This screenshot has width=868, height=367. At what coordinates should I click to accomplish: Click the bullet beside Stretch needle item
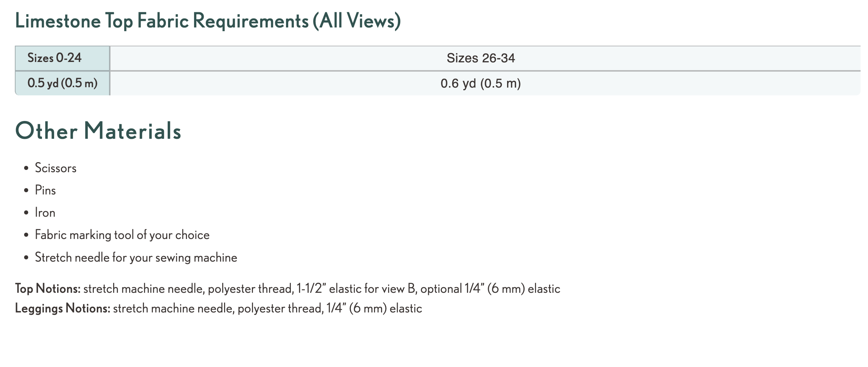point(26,258)
